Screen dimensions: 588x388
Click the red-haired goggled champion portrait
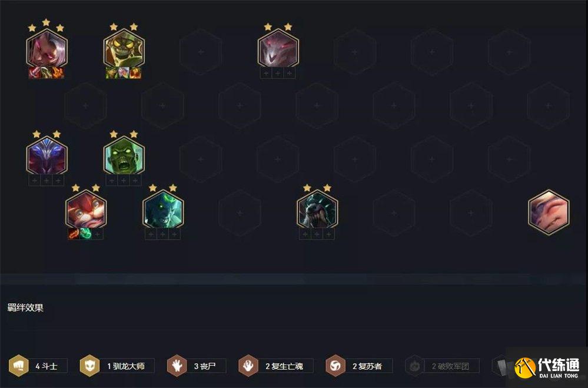(x=86, y=210)
